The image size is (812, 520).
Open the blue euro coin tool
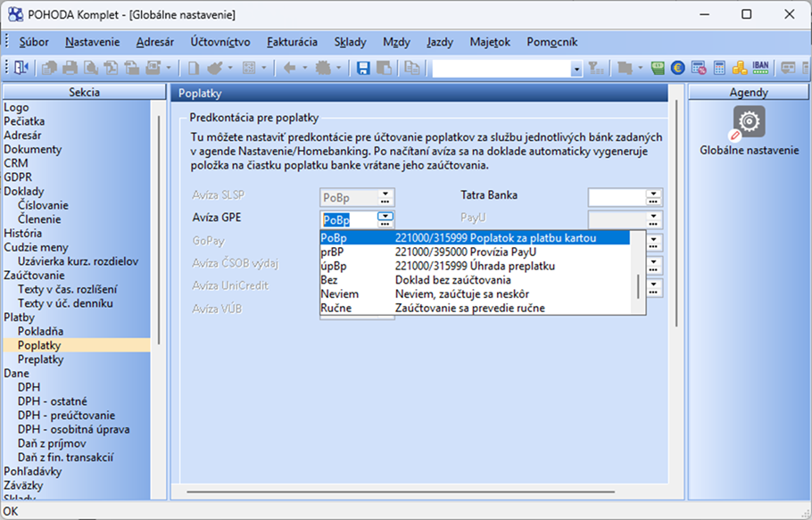pos(678,68)
